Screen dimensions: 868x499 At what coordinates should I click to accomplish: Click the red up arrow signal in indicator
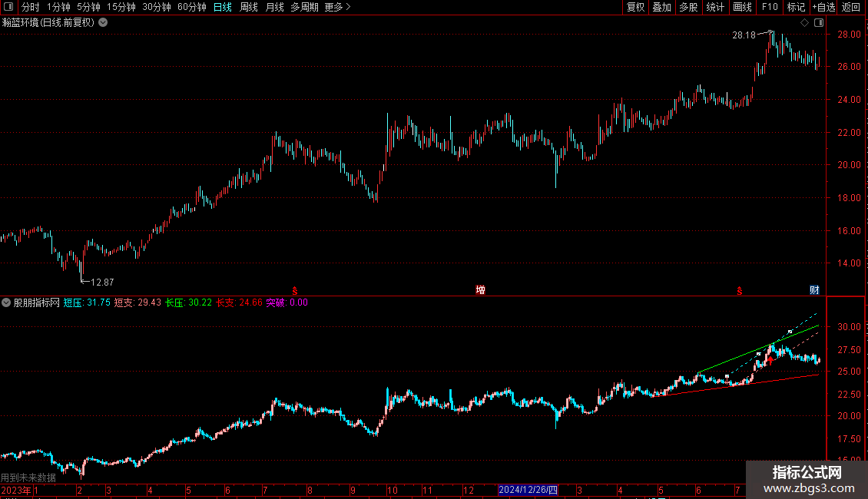770,361
